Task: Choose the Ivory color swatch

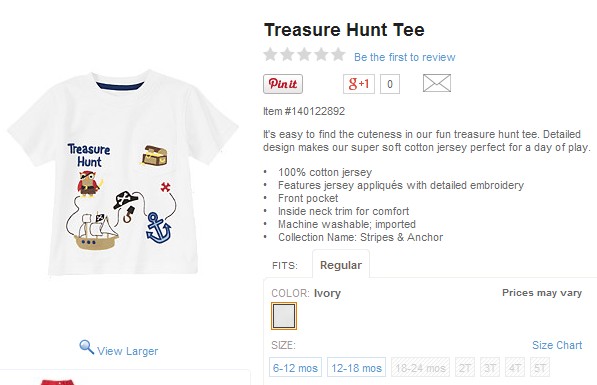Action: coord(284,316)
